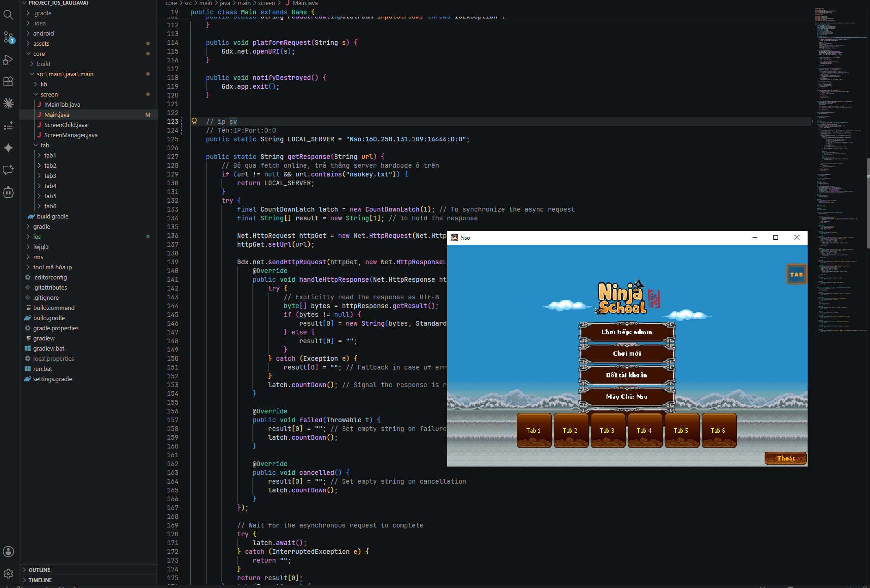Image resolution: width=870 pixels, height=588 pixels.
Task: Expand the android folder
Action: 43,33
